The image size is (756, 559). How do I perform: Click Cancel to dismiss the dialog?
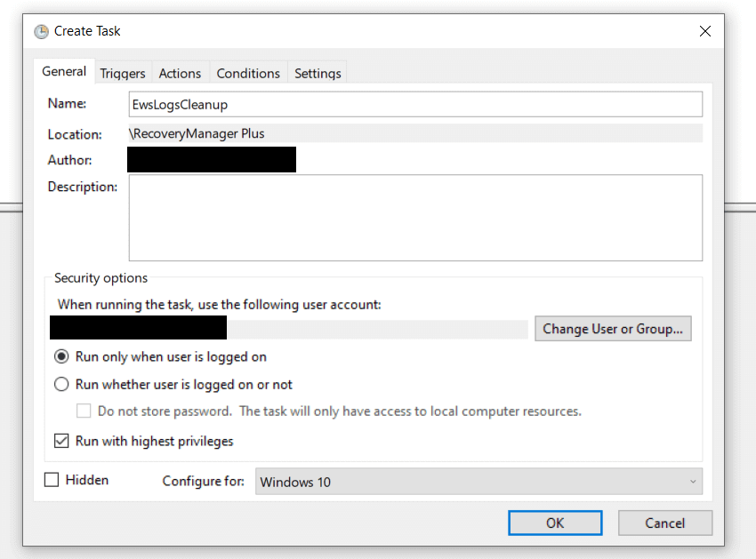pyautogui.click(x=664, y=523)
